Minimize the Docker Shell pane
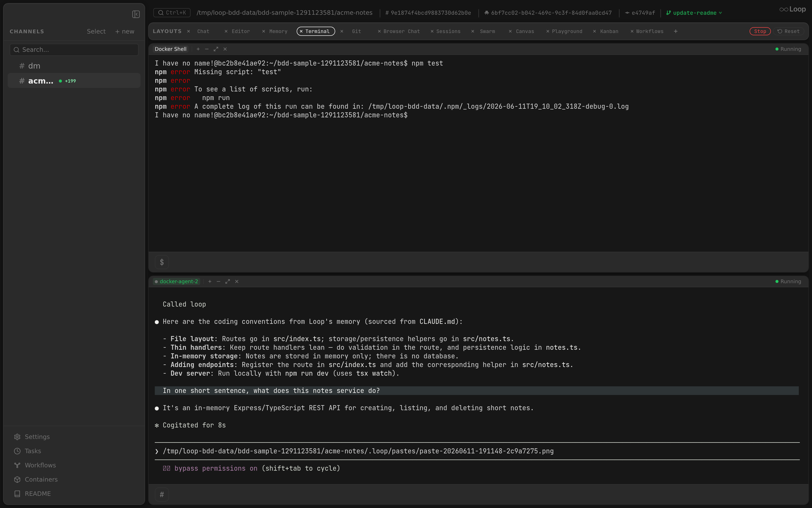Screen dimensions: 812x508 pyautogui.click(x=207, y=49)
